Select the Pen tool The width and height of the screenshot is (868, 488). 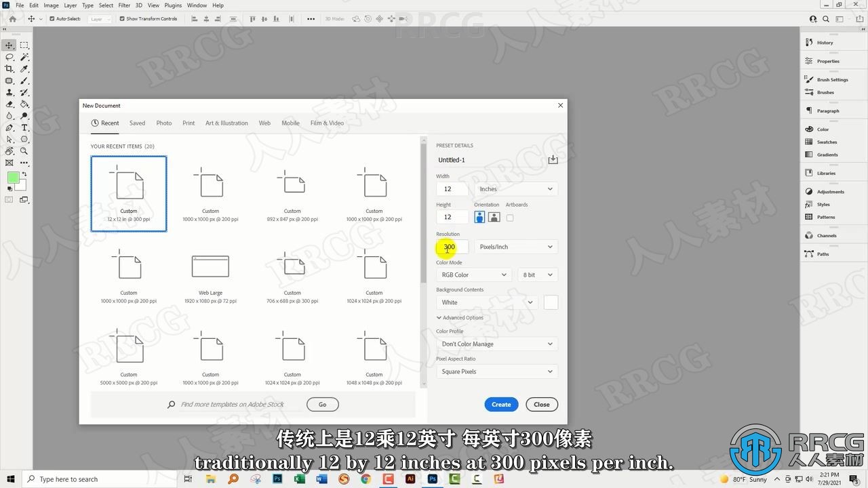9,127
